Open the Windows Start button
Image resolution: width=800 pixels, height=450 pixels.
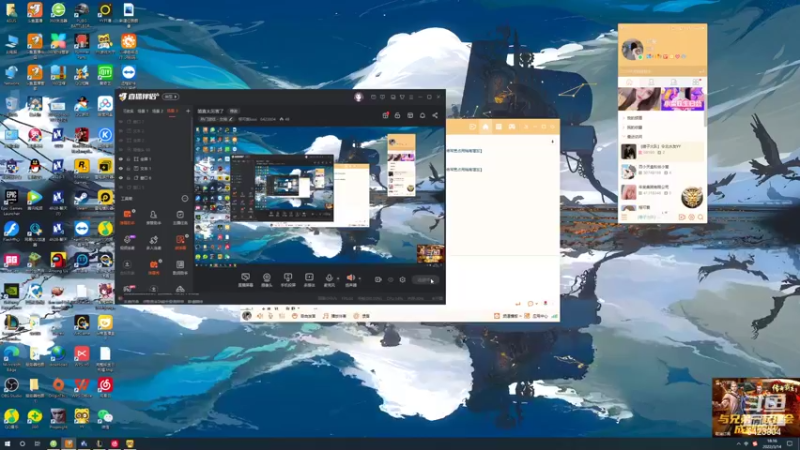coord(7,444)
